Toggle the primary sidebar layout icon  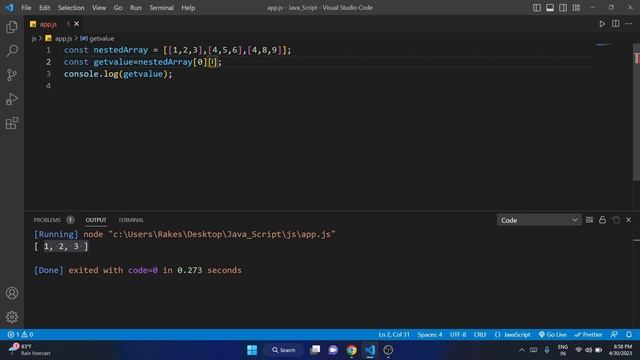[x=537, y=8]
